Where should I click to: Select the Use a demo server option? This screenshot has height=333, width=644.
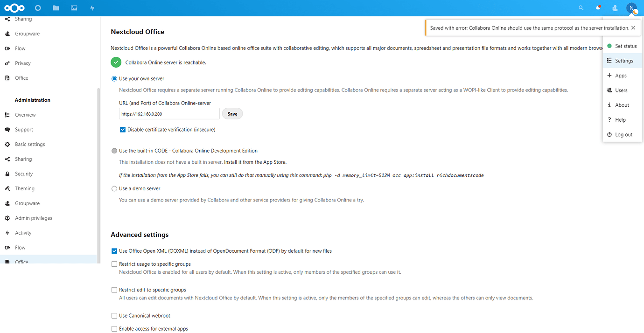coord(114,188)
